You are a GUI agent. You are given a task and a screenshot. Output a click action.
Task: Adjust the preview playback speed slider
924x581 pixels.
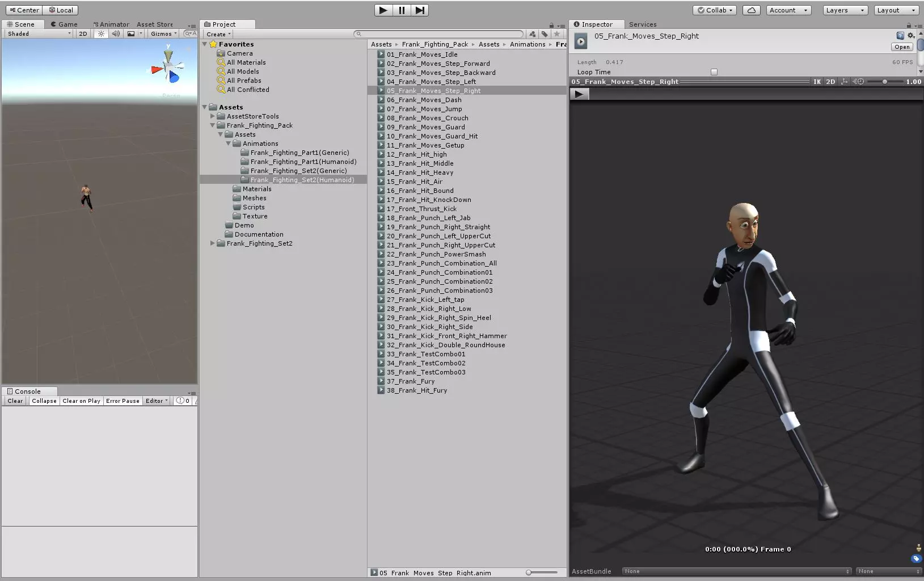tap(884, 82)
